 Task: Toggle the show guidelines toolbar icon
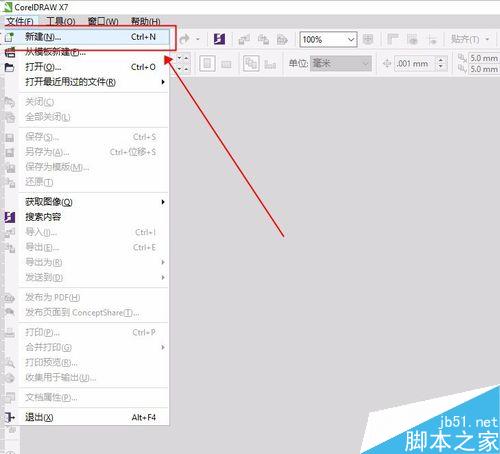(432, 40)
